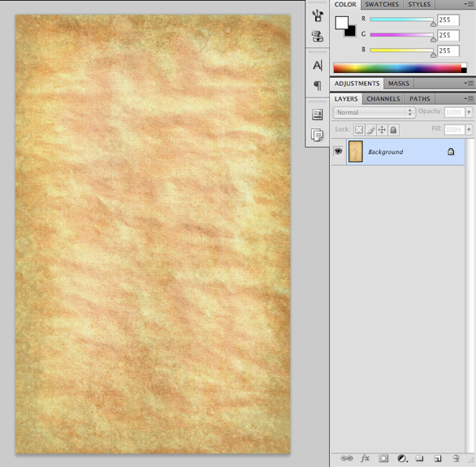Click white swatch at spectrum ramp end

pyautogui.click(x=464, y=66)
